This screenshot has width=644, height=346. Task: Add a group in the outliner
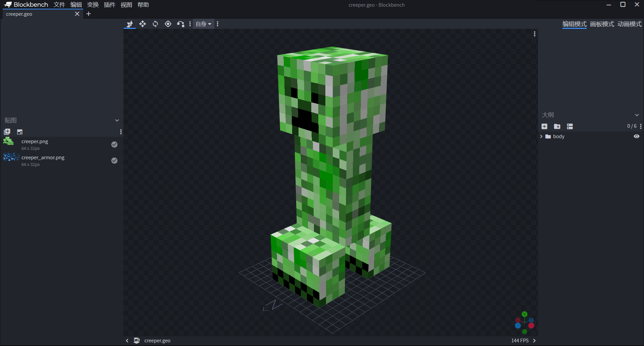(557, 126)
